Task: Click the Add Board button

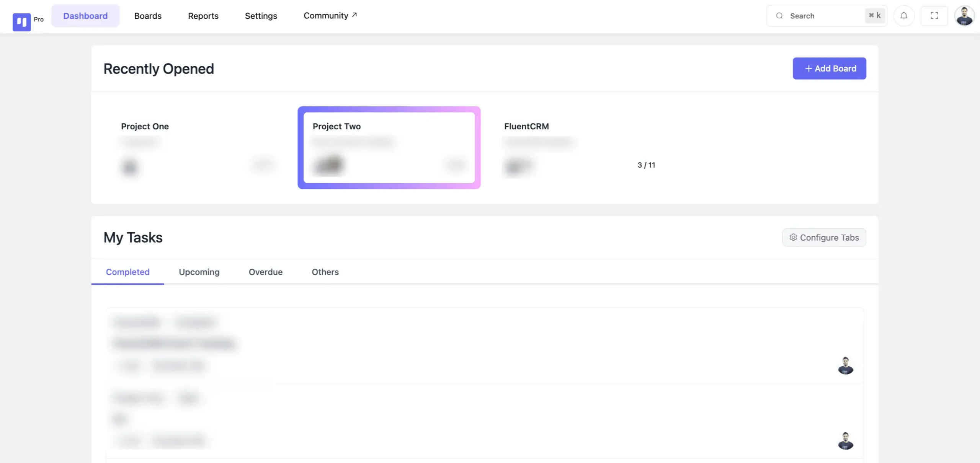Action: [829, 68]
